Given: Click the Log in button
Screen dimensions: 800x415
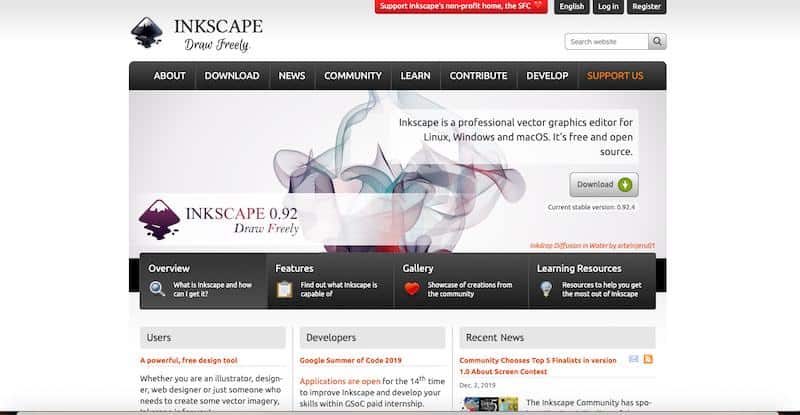Looking at the screenshot, I should 608,7.
